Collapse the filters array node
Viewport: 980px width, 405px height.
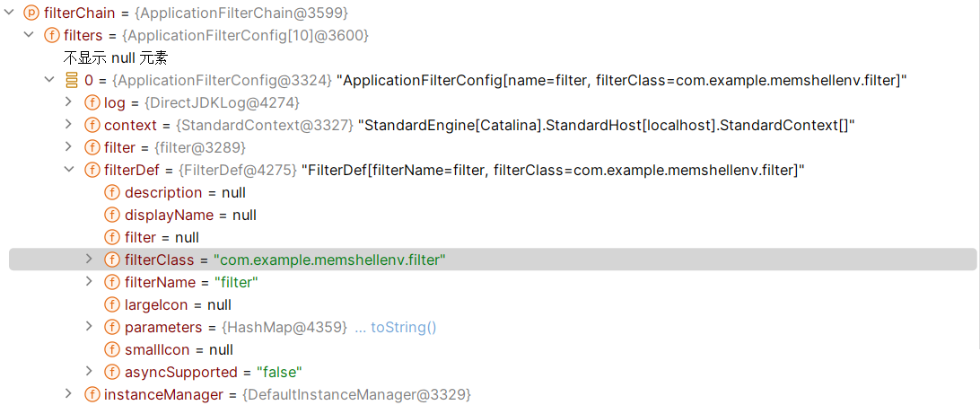(28, 36)
